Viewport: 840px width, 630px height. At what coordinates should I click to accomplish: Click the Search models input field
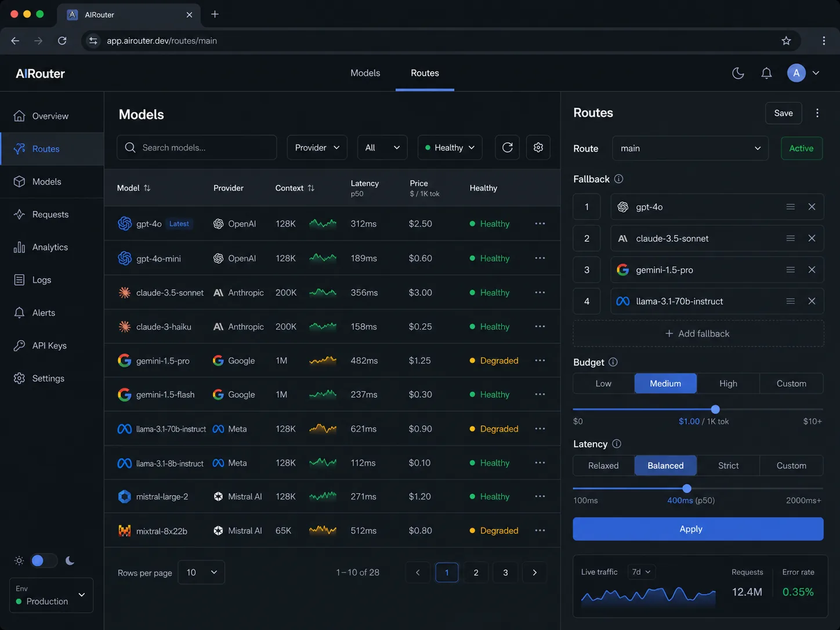pos(197,147)
